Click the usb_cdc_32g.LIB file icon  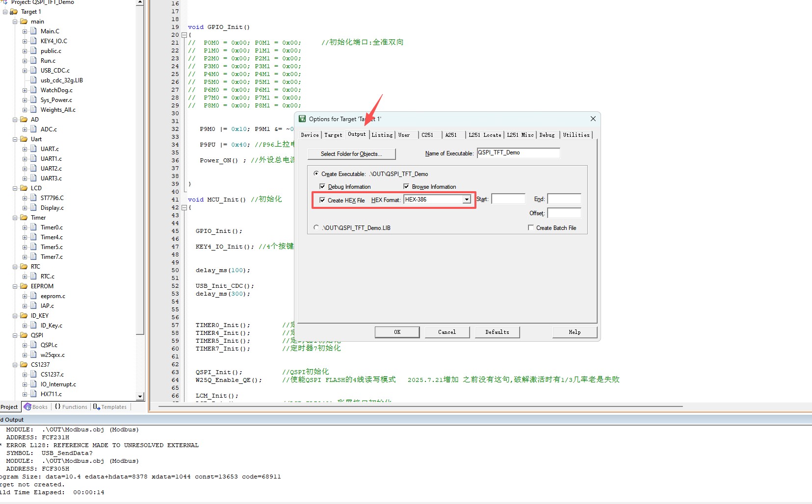pos(33,80)
